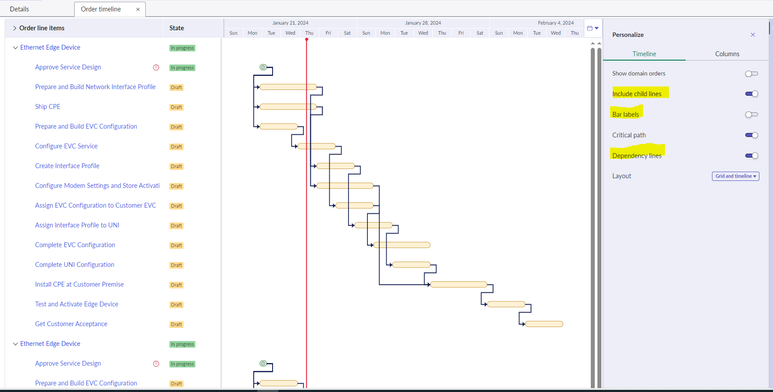The image size is (773, 392).
Task: Click the green milestone marker in the first Approve Service Design row
Action: tap(263, 67)
